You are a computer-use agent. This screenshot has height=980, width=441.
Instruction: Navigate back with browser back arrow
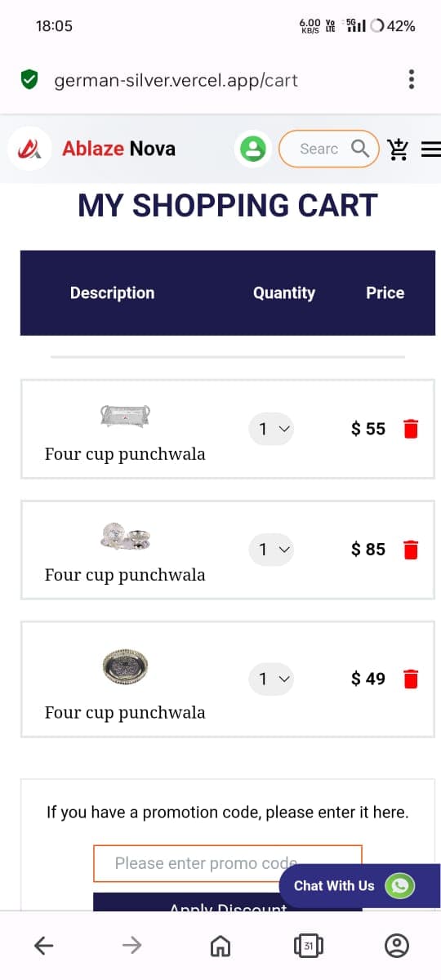pyautogui.click(x=44, y=946)
